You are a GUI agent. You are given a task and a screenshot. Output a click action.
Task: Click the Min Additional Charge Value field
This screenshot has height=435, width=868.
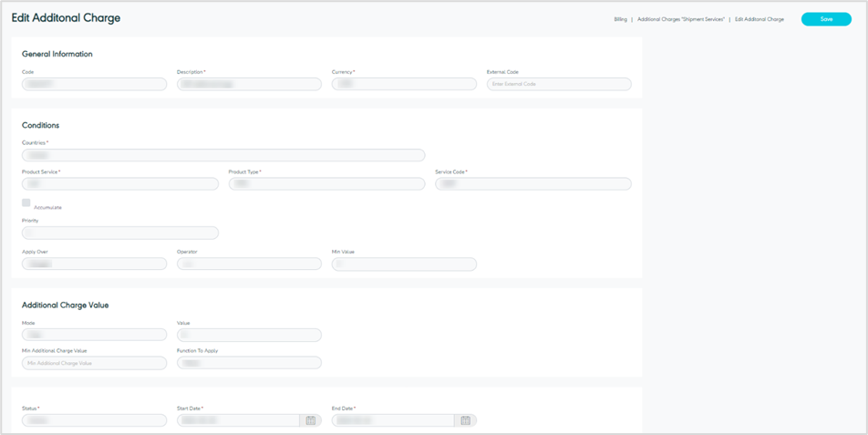(x=94, y=363)
